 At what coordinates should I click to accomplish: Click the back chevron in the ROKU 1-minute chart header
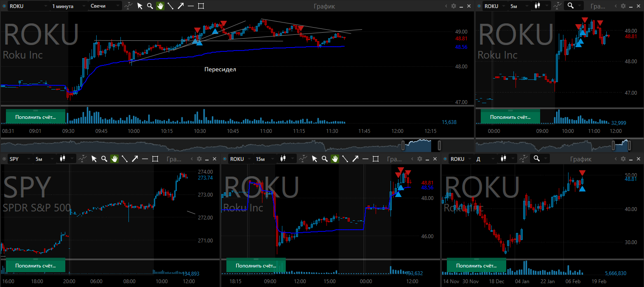pyautogui.click(x=446, y=6)
